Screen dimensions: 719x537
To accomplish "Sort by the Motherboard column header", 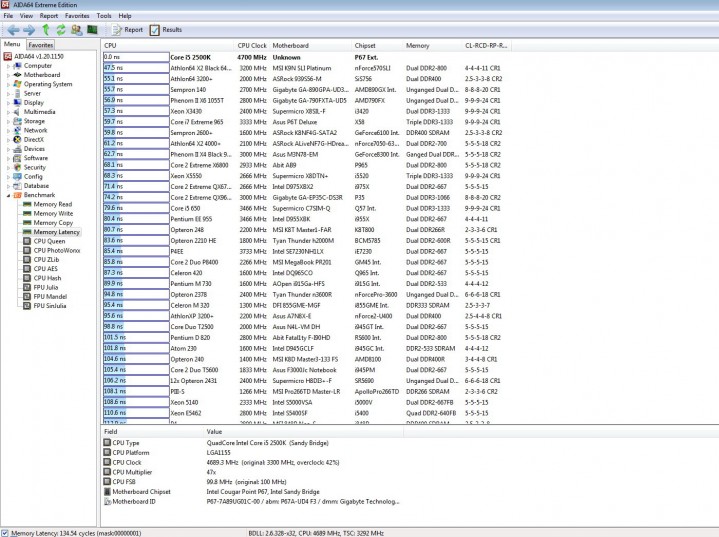I will point(310,45).
